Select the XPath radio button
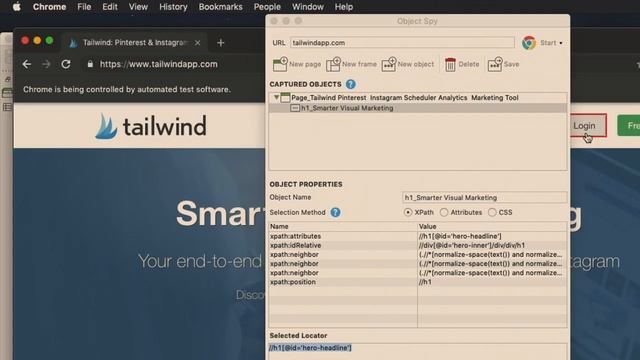 point(408,212)
